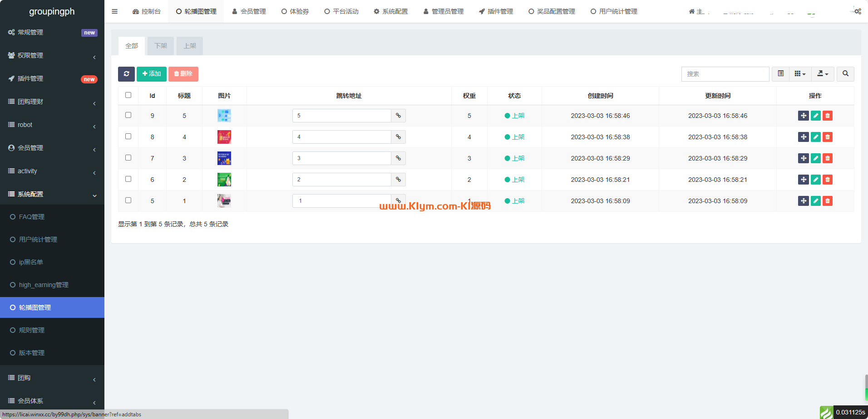Open 版本管理 in the sidebar
The image size is (868, 419).
[x=52, y=353]
